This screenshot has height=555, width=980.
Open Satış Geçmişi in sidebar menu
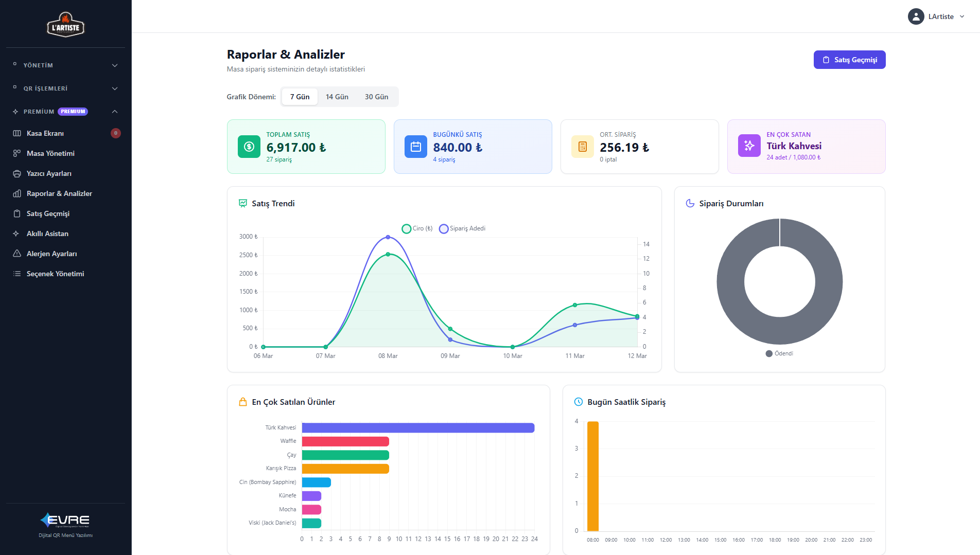[65, 213]
